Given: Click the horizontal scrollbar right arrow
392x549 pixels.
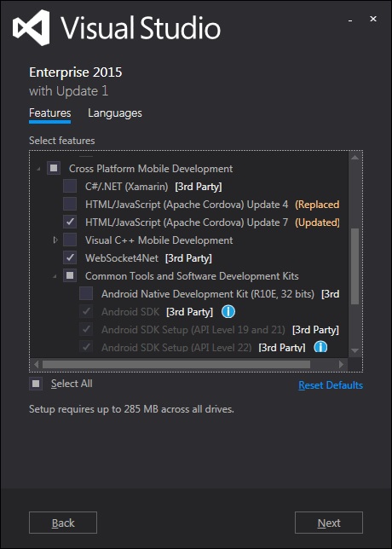Looking at the screenshot, I should pyautogui.click(x=341, y=365).
